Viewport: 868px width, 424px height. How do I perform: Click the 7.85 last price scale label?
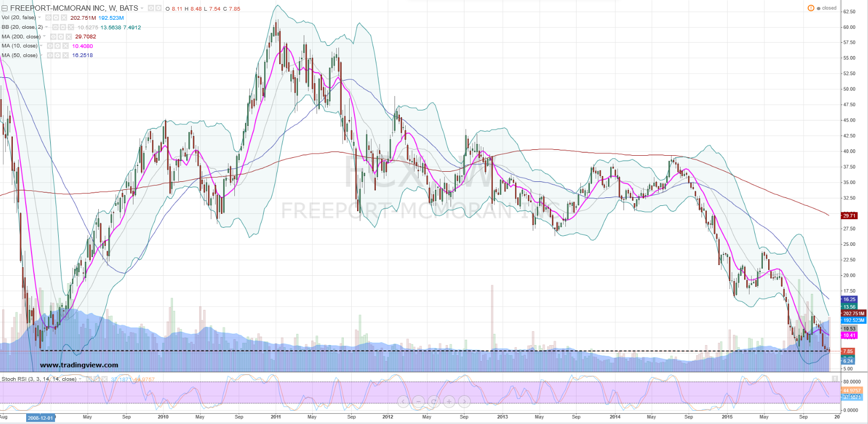(848, 351)
